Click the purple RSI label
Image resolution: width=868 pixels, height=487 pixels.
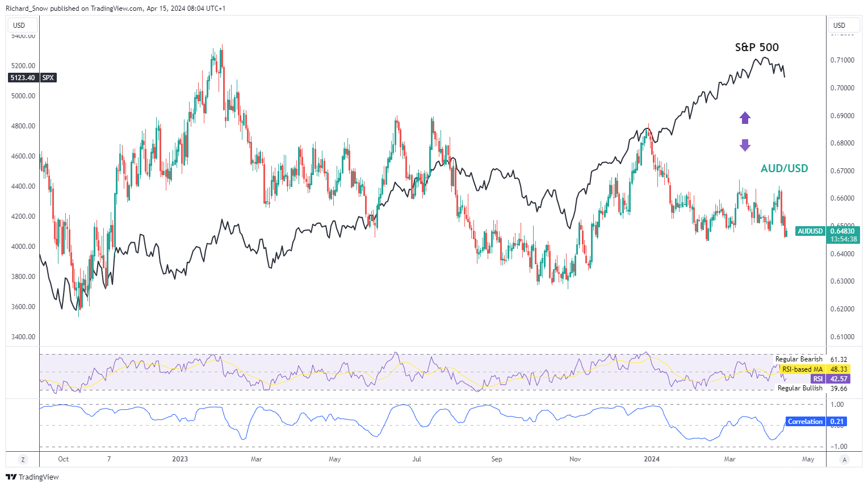817,379
